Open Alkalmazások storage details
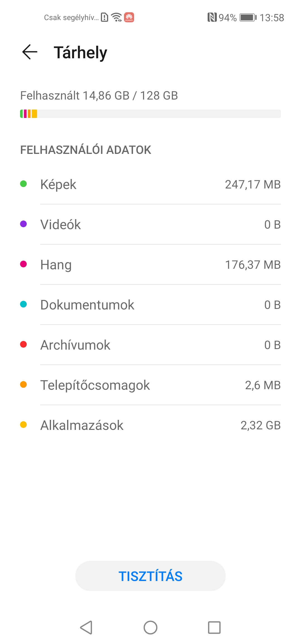Screen dimensions: 301x644 [151, 425]
